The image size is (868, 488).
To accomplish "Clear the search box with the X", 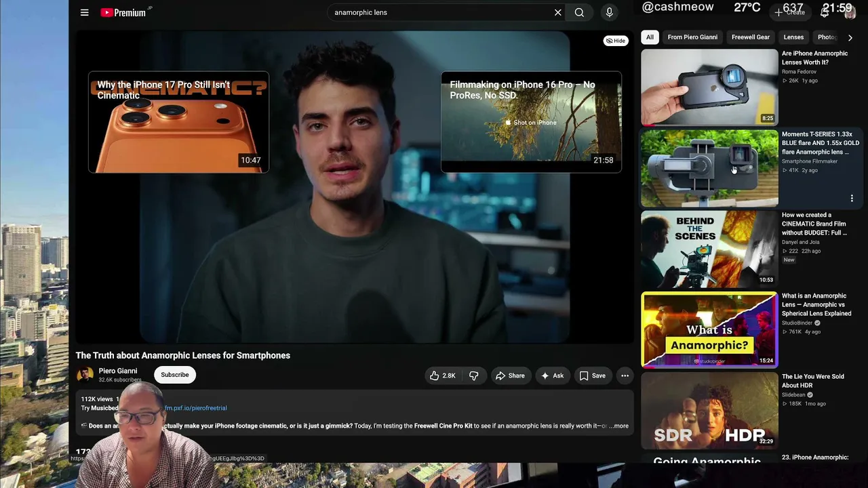I will (558, 12).
